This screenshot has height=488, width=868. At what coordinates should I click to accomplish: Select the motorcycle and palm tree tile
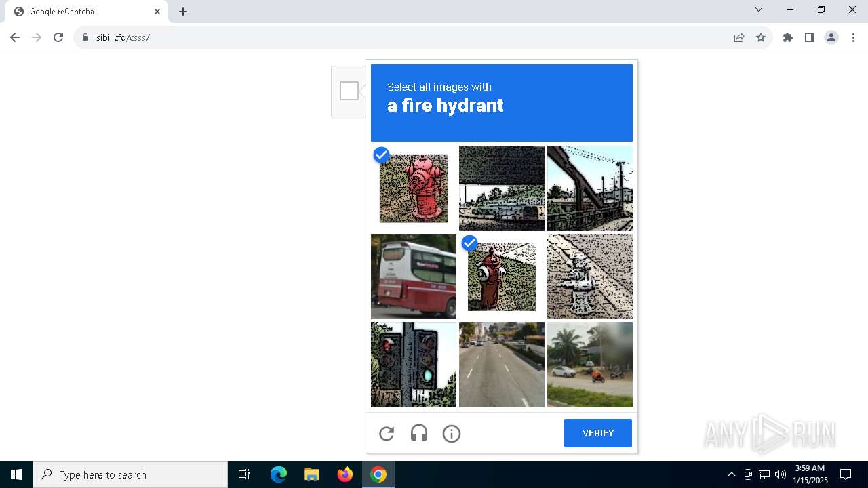590,365
